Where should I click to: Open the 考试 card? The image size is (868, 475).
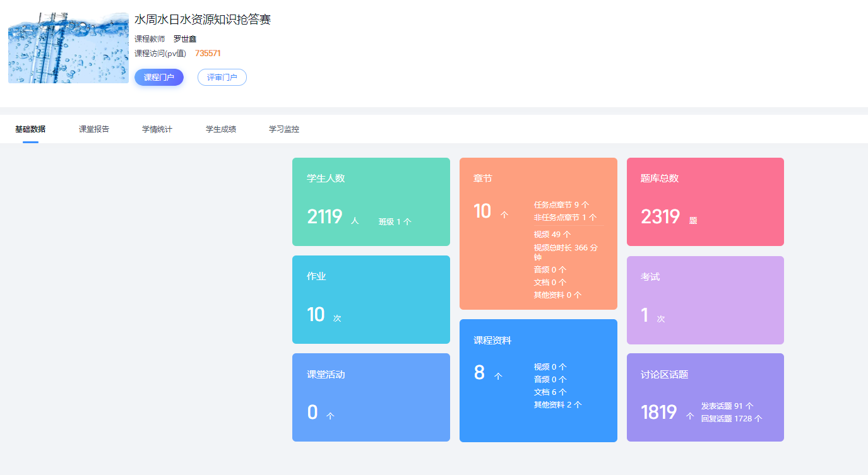pyautogui.click(x=705, y=300)
